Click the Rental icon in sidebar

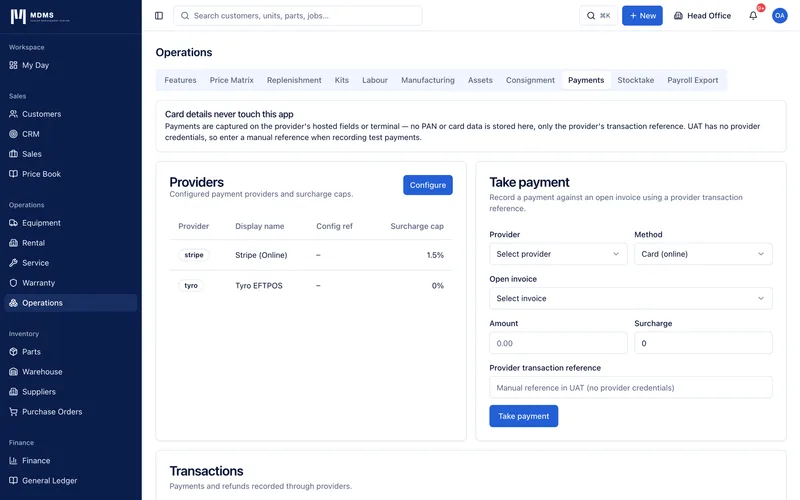tap(13, 243)
